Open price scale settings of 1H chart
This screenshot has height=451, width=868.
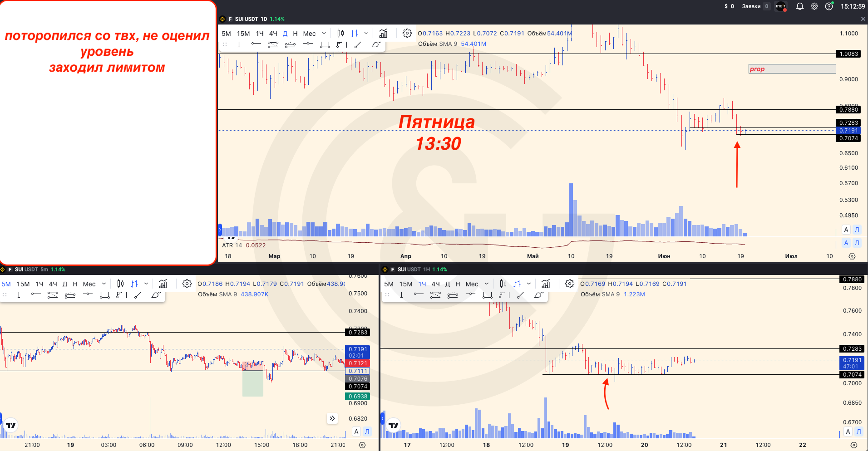click(854, 445)
